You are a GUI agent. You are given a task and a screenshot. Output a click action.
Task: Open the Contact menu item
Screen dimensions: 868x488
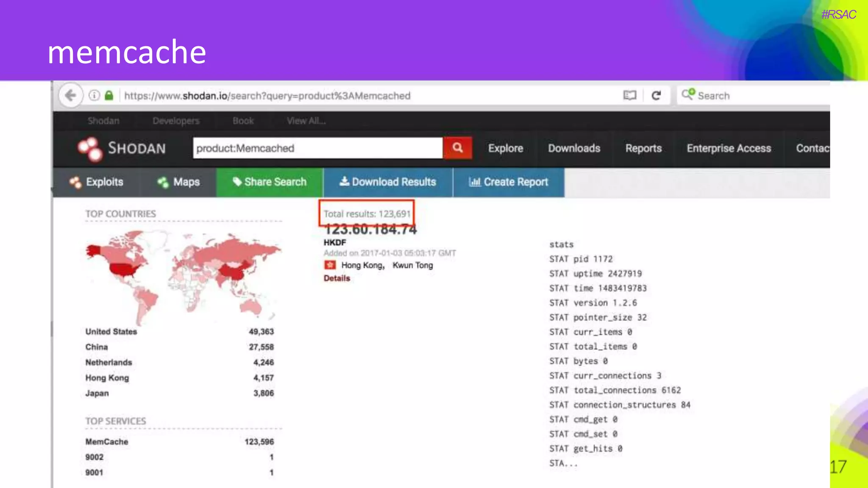[x=812, y=148]
